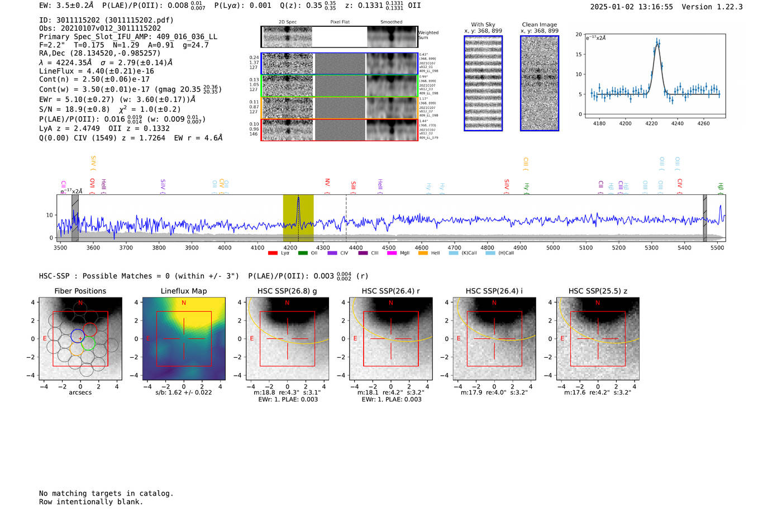Select the blue-bordered 2D spectrum row
This screenshot has height=532, width=782.
(339, 64)
